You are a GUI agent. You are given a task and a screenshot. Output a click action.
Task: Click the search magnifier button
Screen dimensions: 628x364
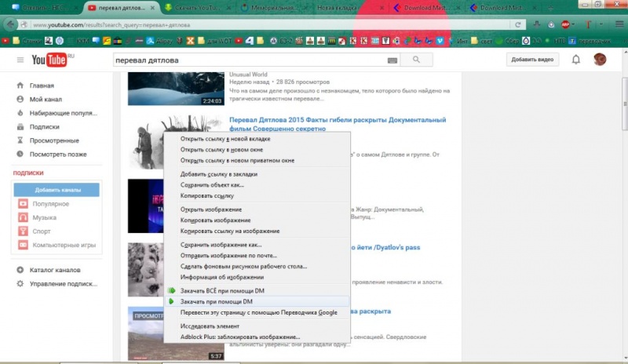[417, 60]
